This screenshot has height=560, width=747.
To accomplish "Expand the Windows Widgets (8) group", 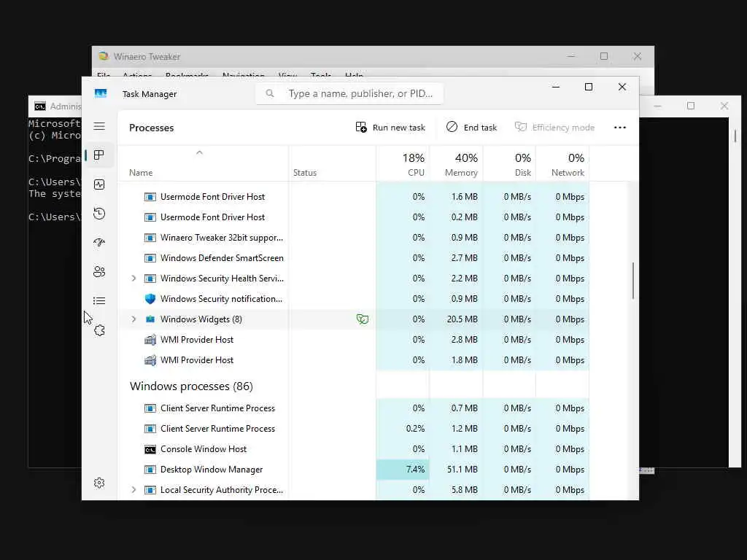I will point(134,319).
